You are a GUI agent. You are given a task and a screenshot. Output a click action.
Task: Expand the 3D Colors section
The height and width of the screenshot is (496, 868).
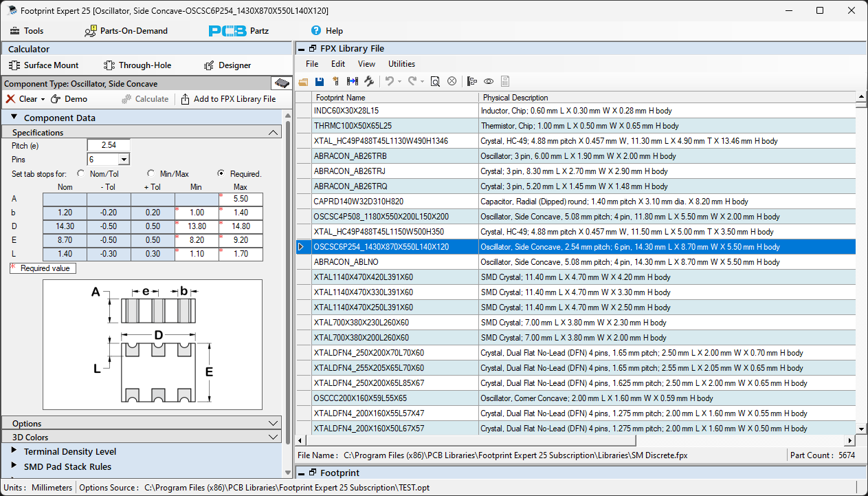[274, 437]
